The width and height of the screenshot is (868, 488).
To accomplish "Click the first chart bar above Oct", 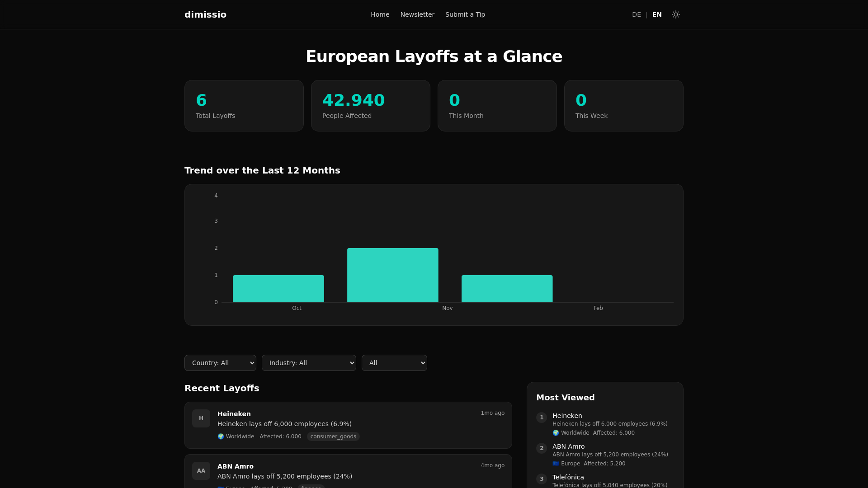I will (x=278, y=289).
